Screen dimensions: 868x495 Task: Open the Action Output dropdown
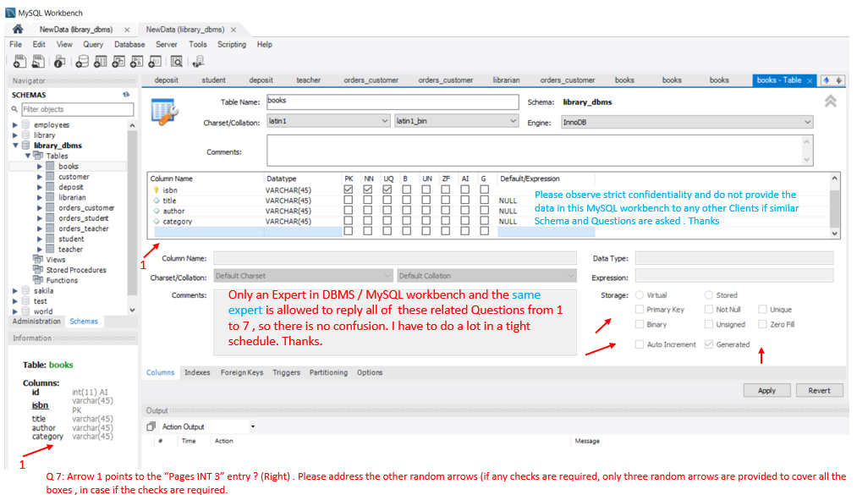tap(252, 426)
